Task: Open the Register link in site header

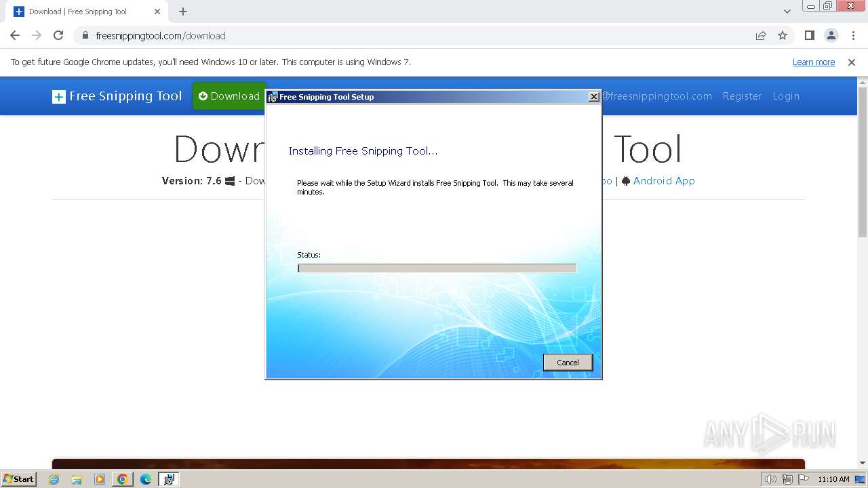Action: pos(742,96)
